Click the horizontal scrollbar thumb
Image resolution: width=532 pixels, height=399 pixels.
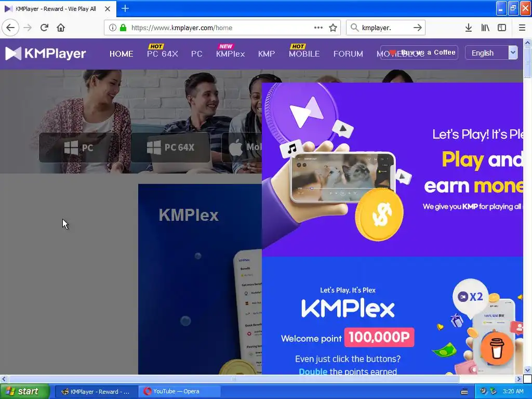(x=233, y=379)
